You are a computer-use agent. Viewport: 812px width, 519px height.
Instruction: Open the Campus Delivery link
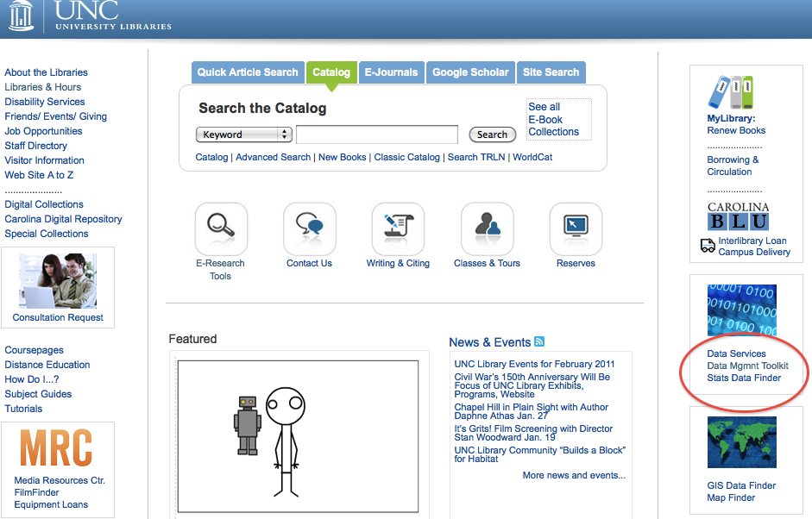coord(754,252)
